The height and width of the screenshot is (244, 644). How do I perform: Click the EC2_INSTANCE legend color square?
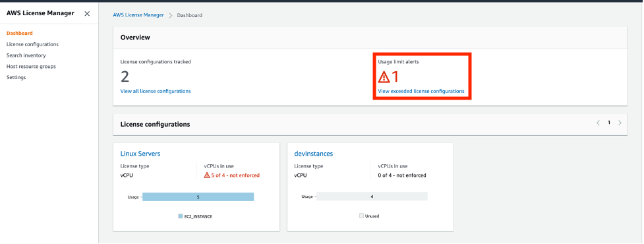pyautogui.click(x=181, y=216)
